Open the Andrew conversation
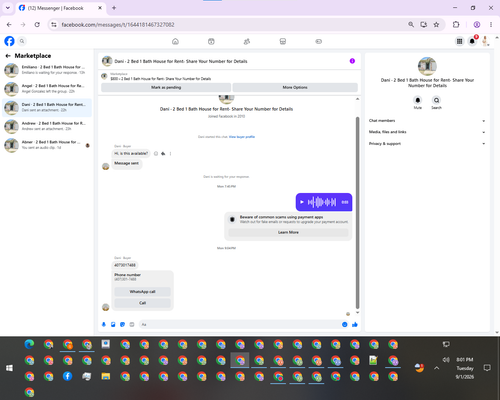This screenshot has width=500, height=400. (47, 126)
